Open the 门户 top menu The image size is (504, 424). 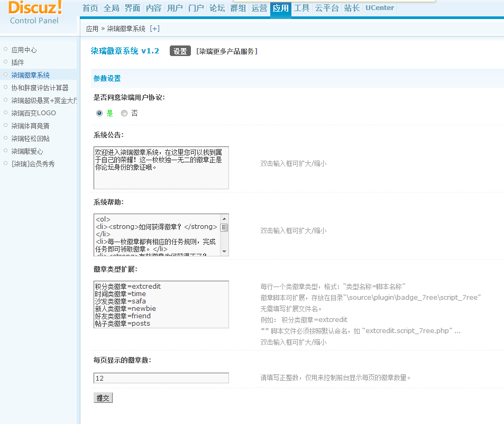tap(196, 8)
